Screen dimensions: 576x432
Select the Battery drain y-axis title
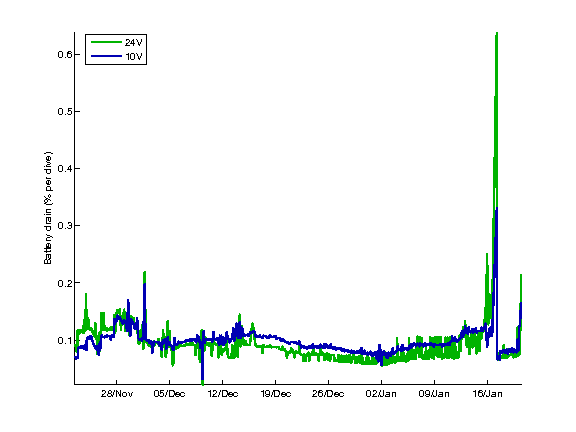(48, 208)
